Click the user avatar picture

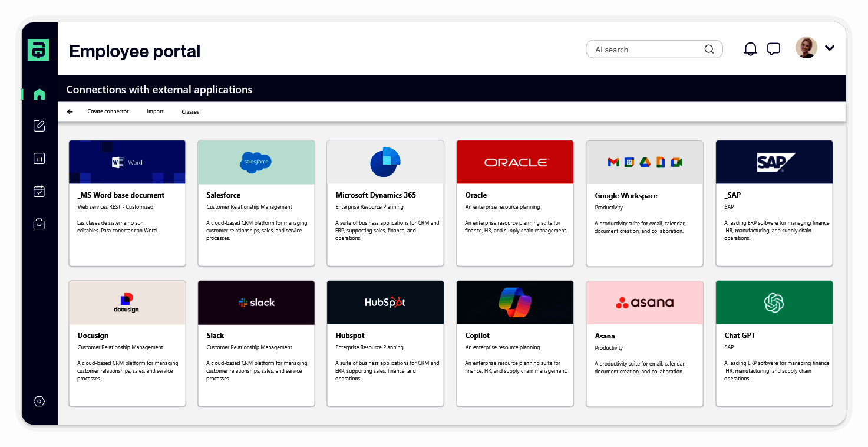pos(806,48)
